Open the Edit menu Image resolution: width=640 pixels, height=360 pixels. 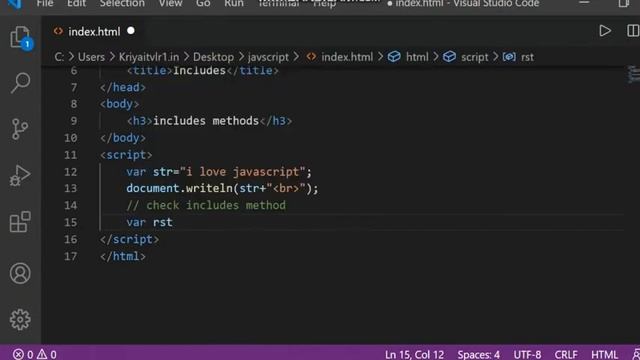76,4
